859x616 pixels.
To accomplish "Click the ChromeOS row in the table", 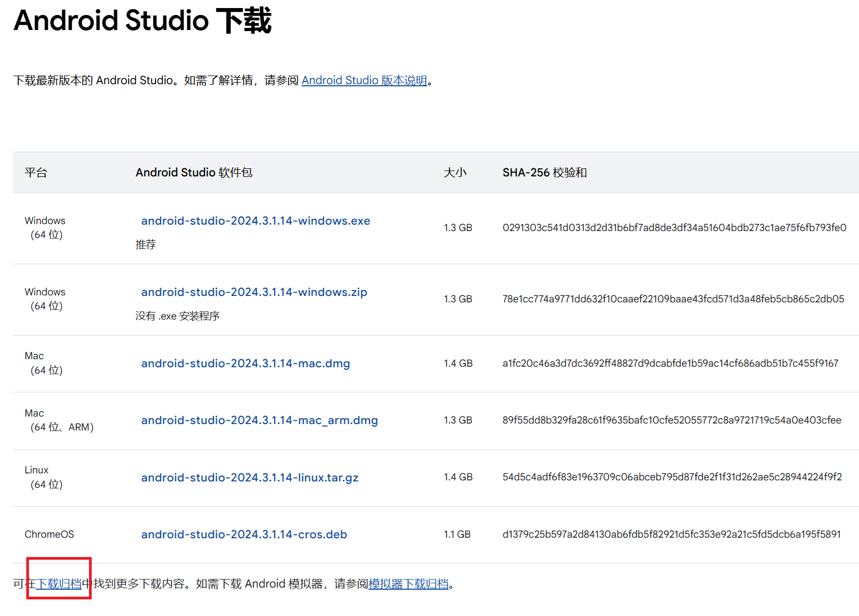I will pos(49,534).
